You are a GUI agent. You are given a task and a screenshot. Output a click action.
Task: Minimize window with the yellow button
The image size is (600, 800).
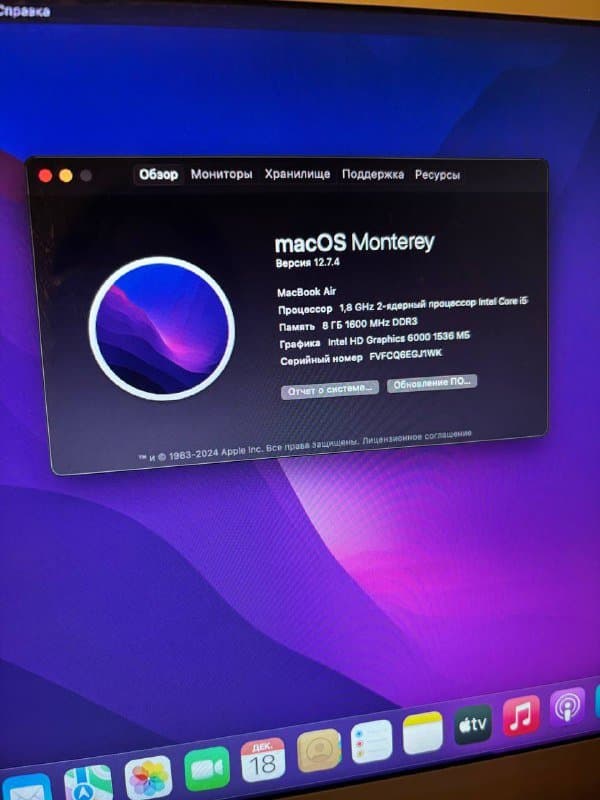pos(65,176)
